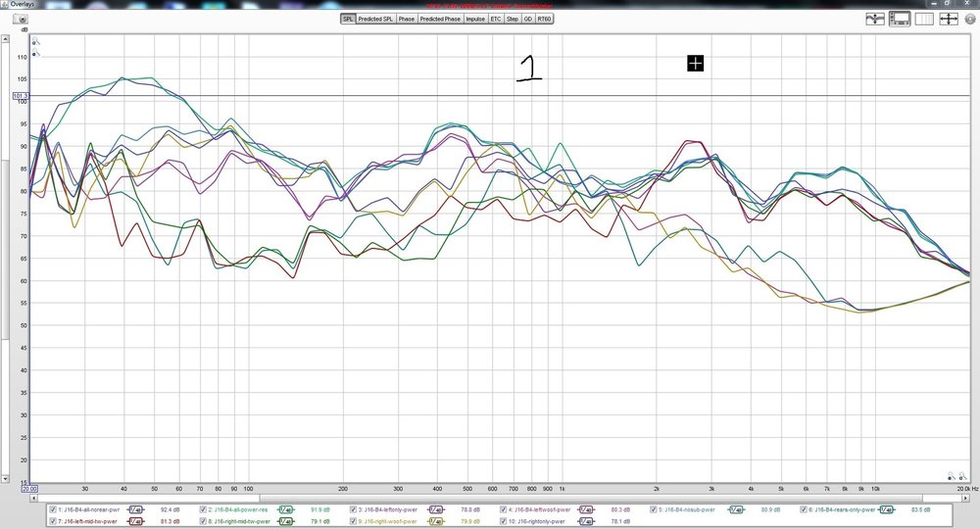Screen dimensions: 980x529
Task: Click the 20.00 frequency cursor box
Action: pyautogui.click(x=30, y=489)
